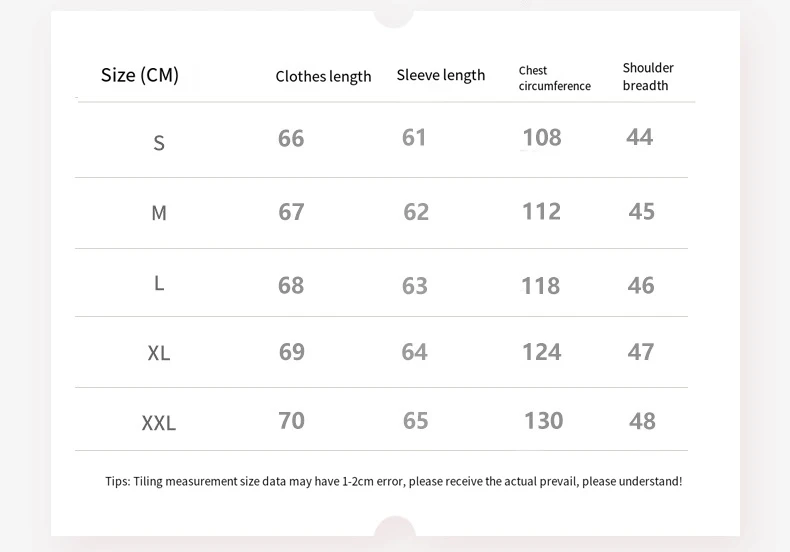Click the Tips measurement note text
790x552 pixels.
click(x=394, y=481)
